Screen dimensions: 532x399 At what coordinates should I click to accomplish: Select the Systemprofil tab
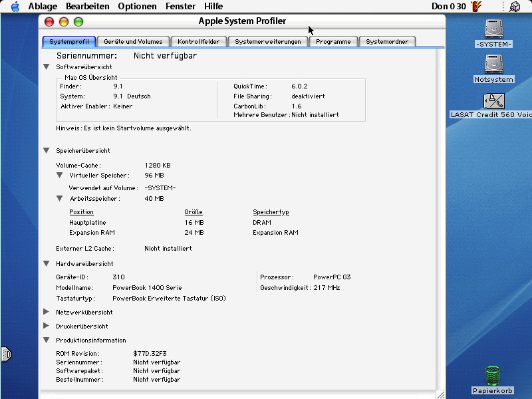(69, 42)
